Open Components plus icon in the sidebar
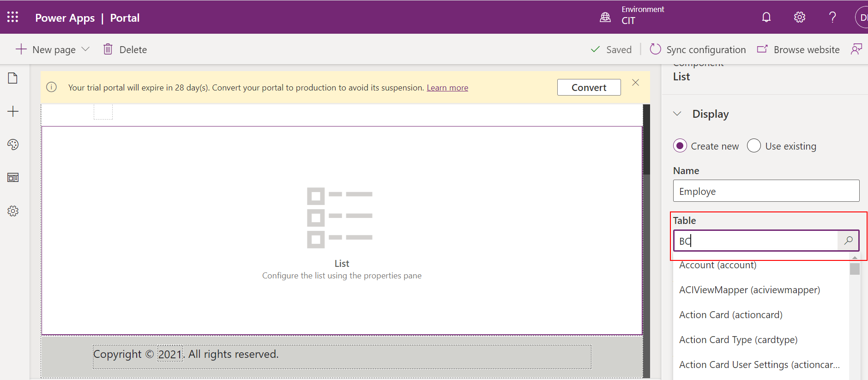 point(13,111)
